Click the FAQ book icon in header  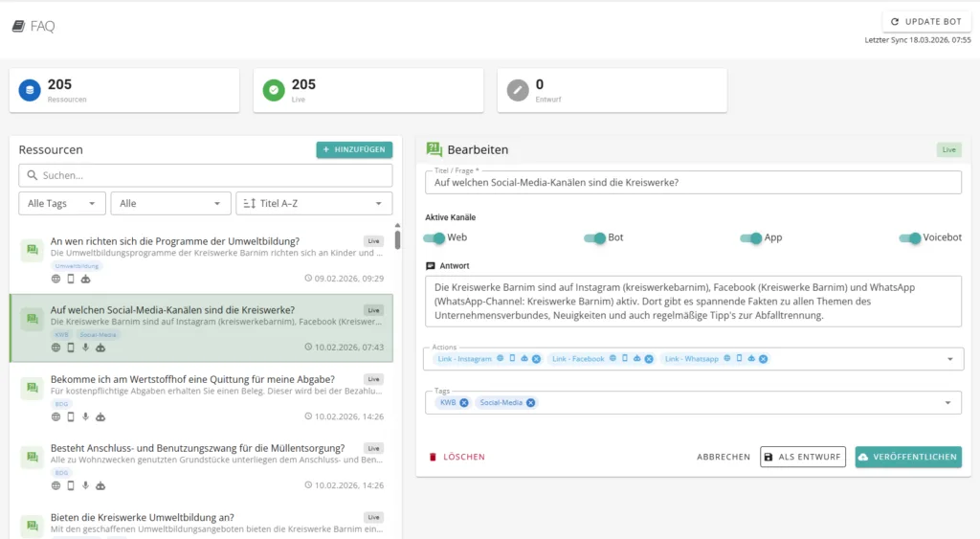tap(19, 26)
